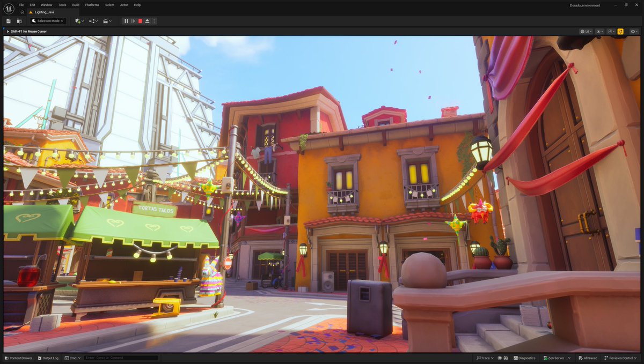Restore down the editor window
This screenshot has height=364, width=644.
coord(626,5)
